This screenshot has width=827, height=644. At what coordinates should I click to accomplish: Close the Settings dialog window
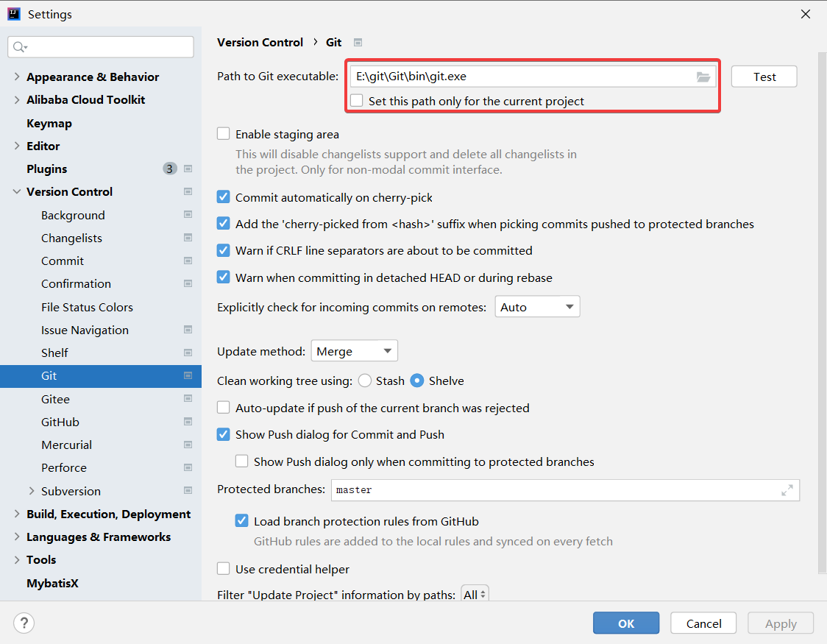click(806, 14)
